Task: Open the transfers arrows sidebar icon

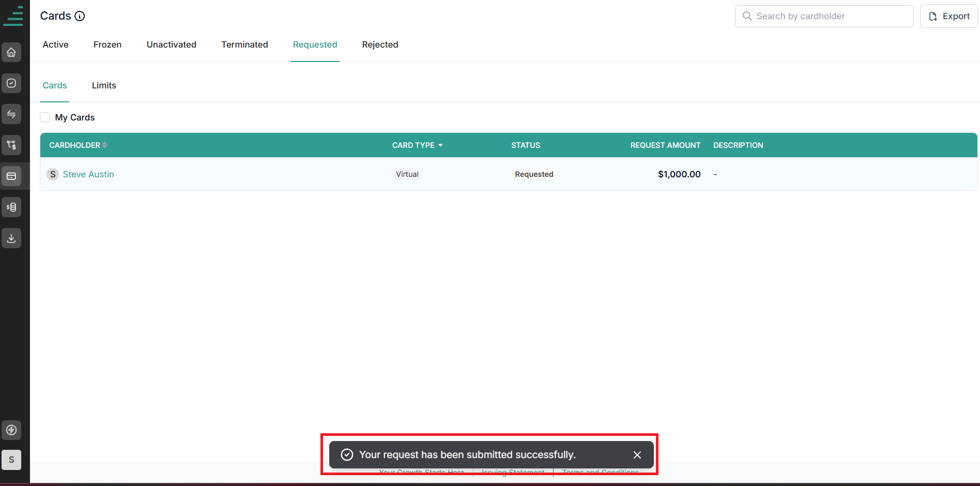Action: point(11,114)
